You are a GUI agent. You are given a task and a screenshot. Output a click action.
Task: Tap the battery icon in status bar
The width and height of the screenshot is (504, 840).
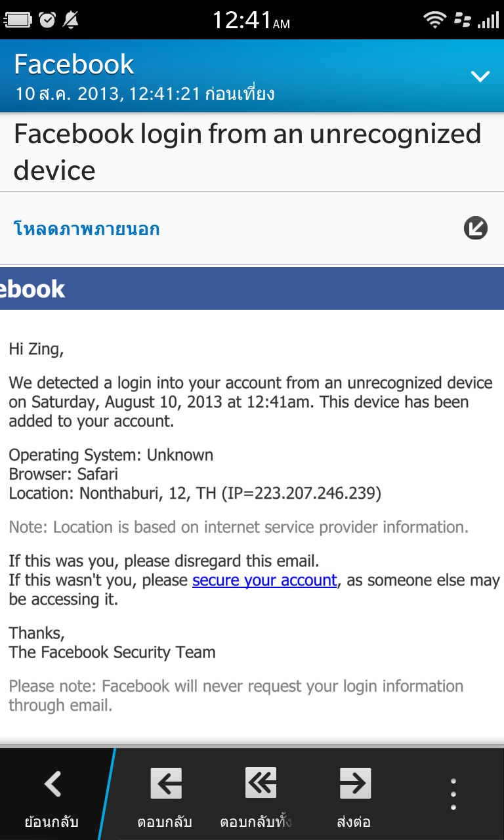[18, 20]
